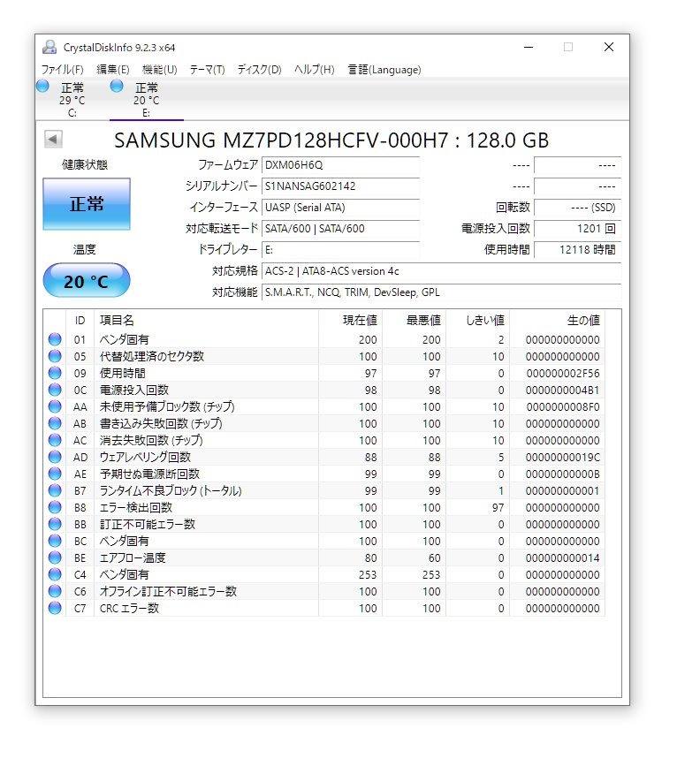Open the ファイル(F) menu
The image size is (700, 781).
(62, 69)
